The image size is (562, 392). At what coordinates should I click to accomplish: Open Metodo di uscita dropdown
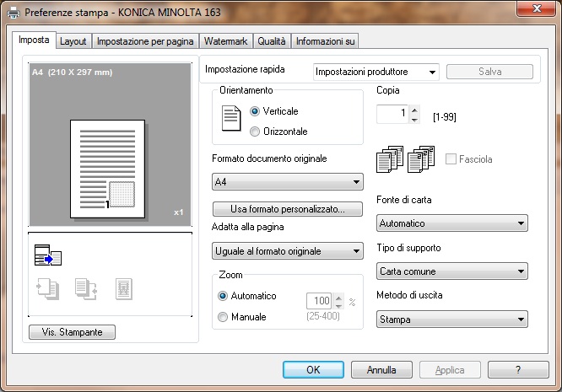tap(452, 320)
